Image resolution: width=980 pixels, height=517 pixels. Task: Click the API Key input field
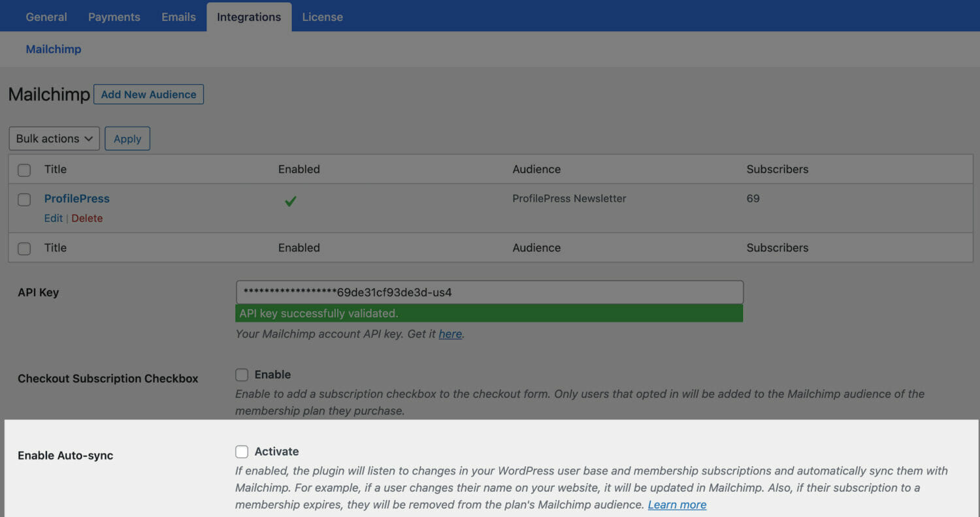click(489, 292)
